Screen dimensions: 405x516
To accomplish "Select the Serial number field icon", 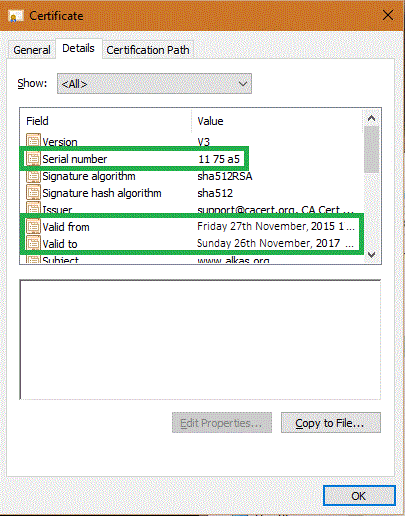I will tap(33, 159).
